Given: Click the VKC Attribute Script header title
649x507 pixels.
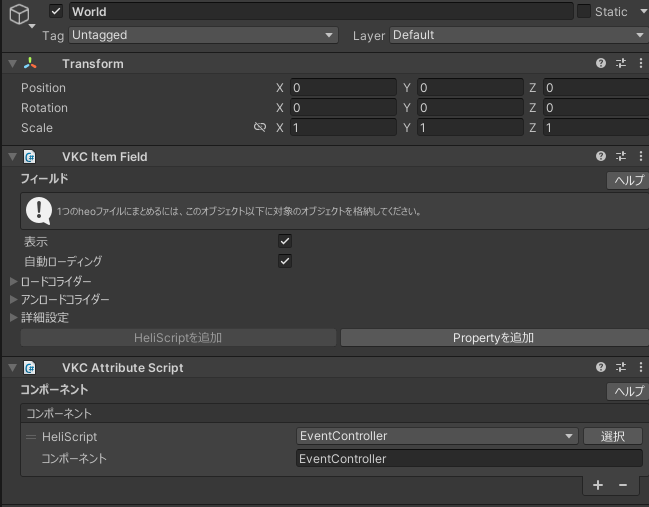Looking at the screenshot, I should (x=123, y=368).
